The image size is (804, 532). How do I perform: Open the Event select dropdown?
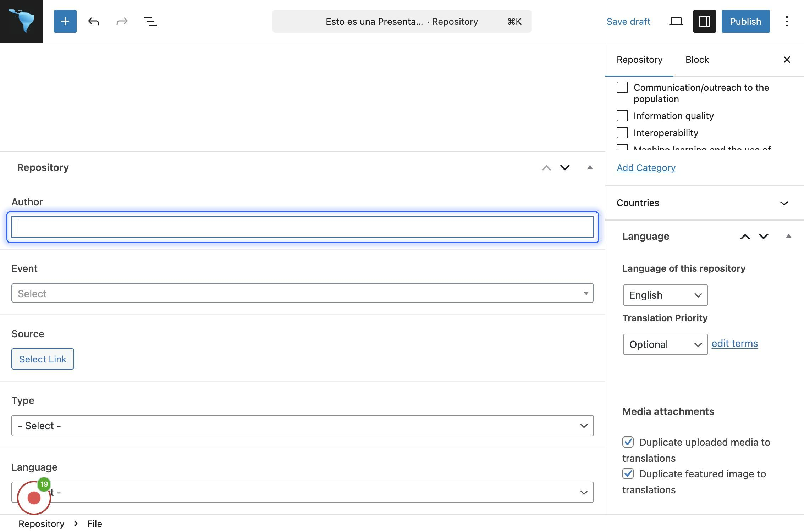click(302, 293)
